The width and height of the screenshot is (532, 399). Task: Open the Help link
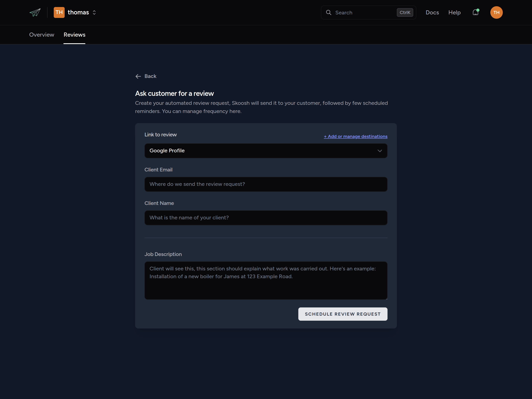454,12
